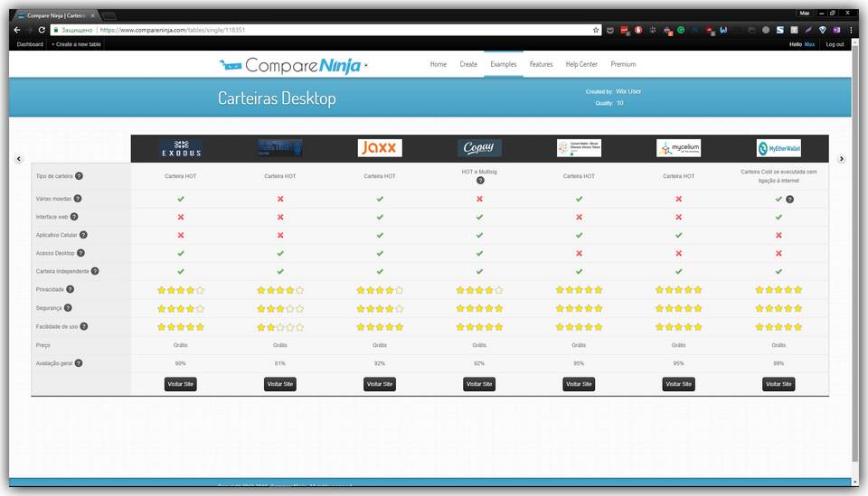
Task: Click the mycelium wallet logo
Action: (x=679, y=147)
